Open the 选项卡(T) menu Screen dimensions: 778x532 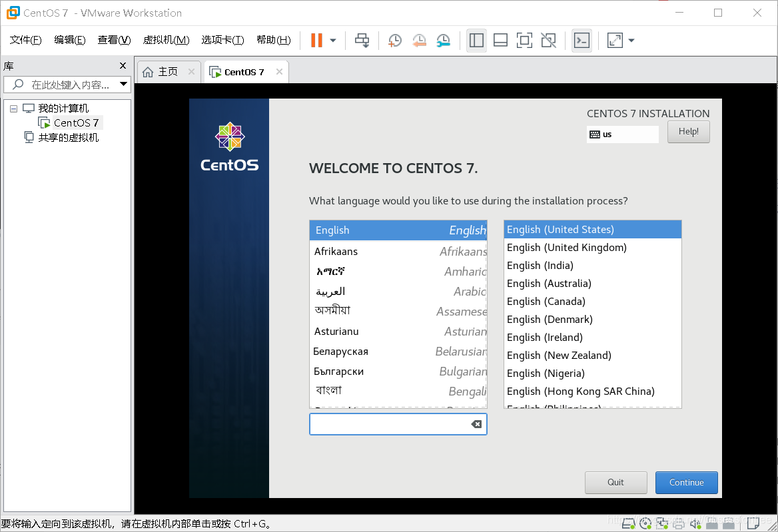click(222, 40)
